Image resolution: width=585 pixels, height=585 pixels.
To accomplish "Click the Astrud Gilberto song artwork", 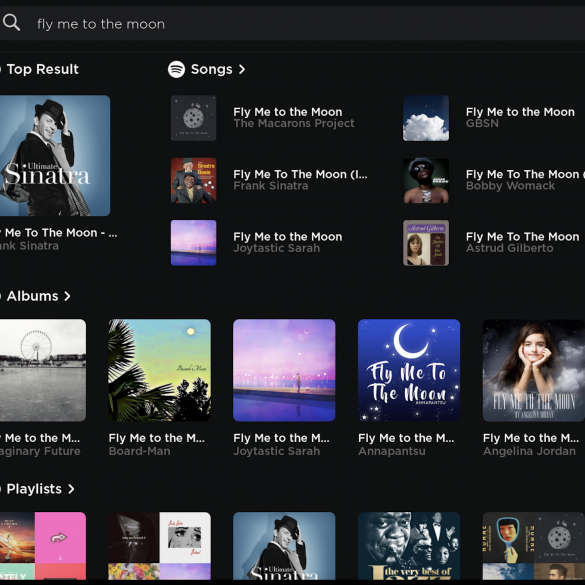I will [x=426, y=243].
